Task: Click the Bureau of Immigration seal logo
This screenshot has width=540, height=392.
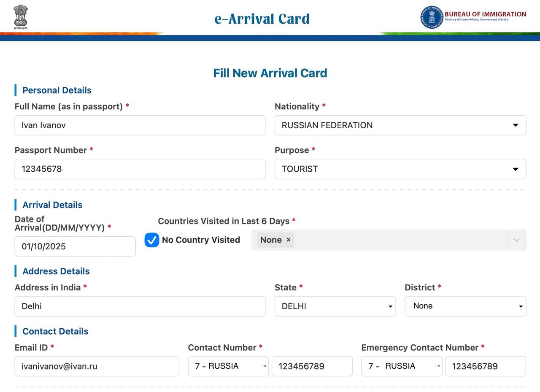Action: click(432, 17)
